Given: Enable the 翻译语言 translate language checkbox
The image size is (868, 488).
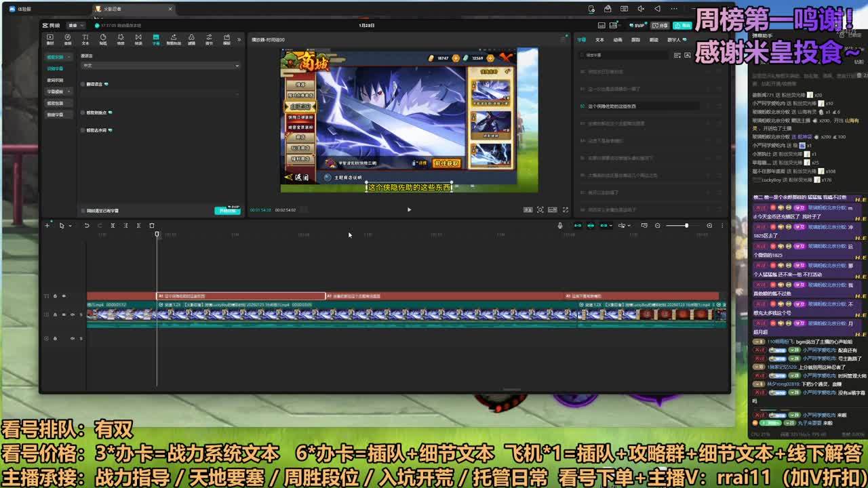Looking at the screenshot, I should tap(83, 84).
